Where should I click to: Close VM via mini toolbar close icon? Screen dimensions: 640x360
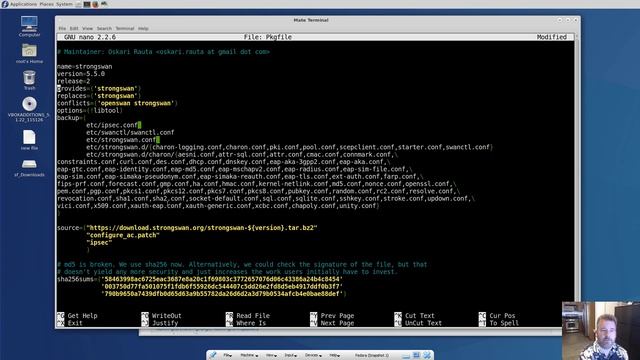click(427, 356)
